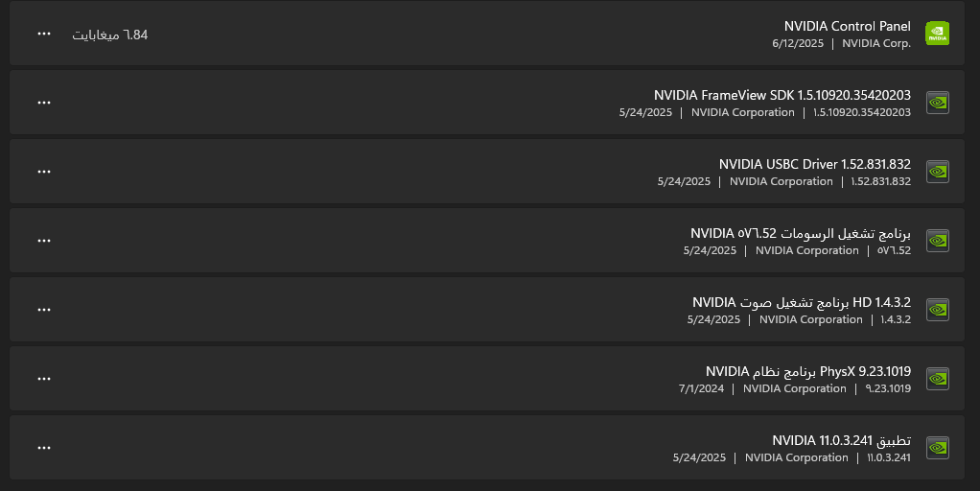This screenshot has width=980, height=491.
Task: Open the three-dot menu for USBC Driver
Action: pos(44,172)
